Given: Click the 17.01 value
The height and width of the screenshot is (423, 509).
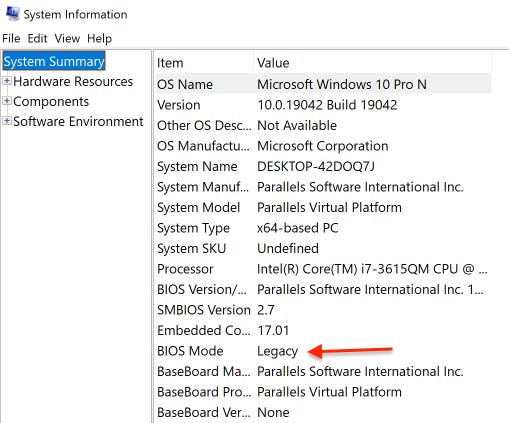Looking at the screenshot, I should point(273,330).
